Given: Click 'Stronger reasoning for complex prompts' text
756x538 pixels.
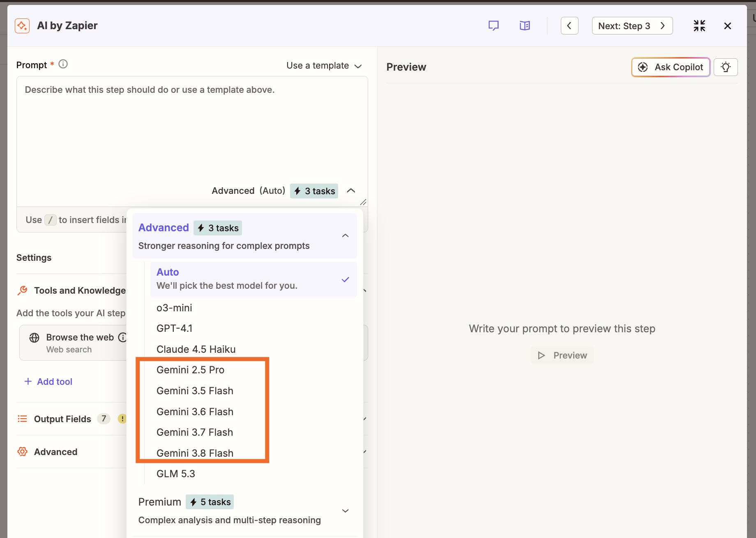Looking at the screenshot, I should [x=224, y=246].
